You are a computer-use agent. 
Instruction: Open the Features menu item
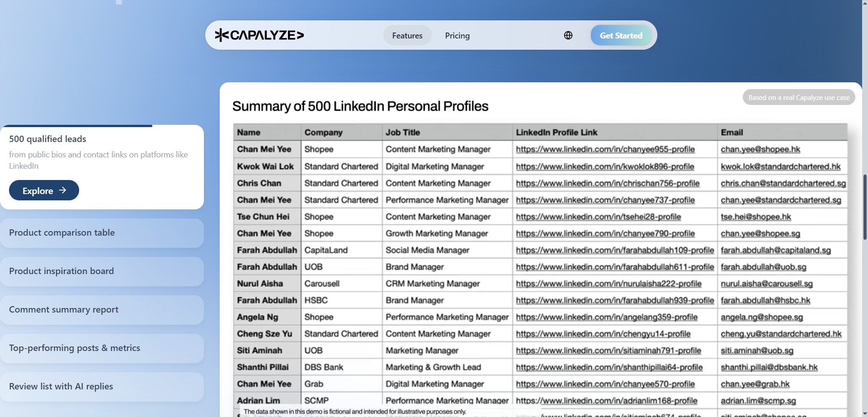(407, 35)
